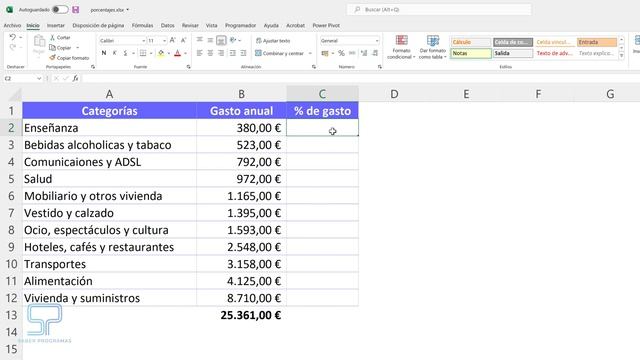The image size is (640, 360).
Task: Expand the Copiar dropdown arrow
Action: point(78,48)
